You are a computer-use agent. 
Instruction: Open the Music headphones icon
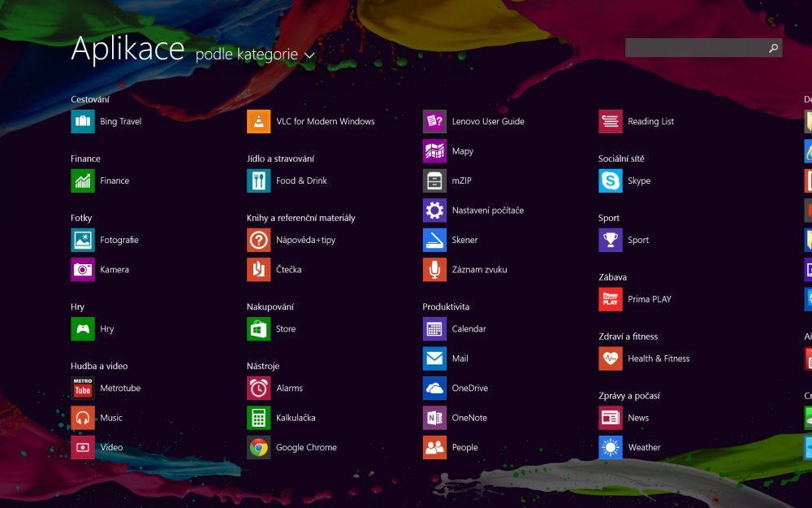[x=83, y=417]
